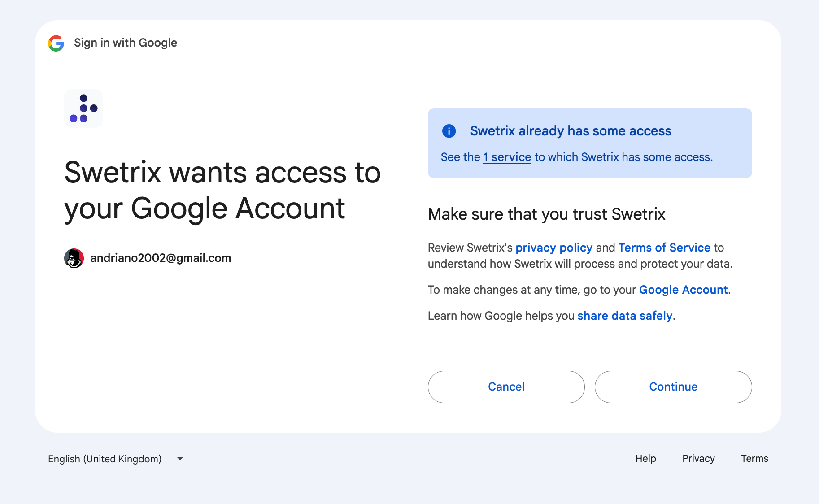Viewport: 819px width, 504px height.
Task: Open the Terms footer link
Action: pyautogui.click(x=754, y=458)
